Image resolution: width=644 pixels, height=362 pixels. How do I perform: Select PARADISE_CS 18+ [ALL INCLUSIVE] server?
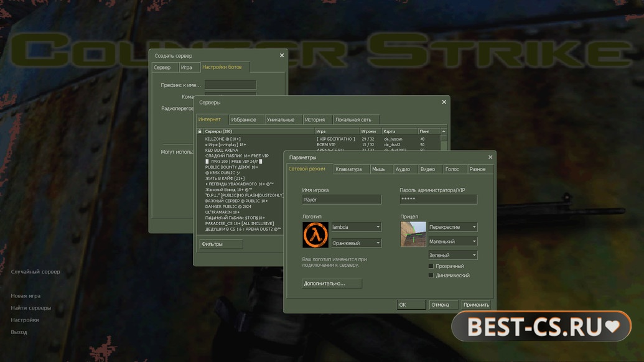pos(240,223)
